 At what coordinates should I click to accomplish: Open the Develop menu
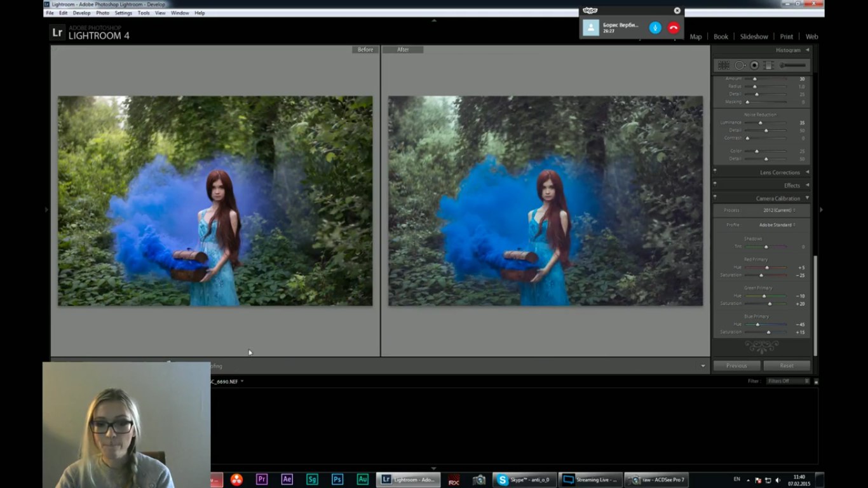(81, 13)
